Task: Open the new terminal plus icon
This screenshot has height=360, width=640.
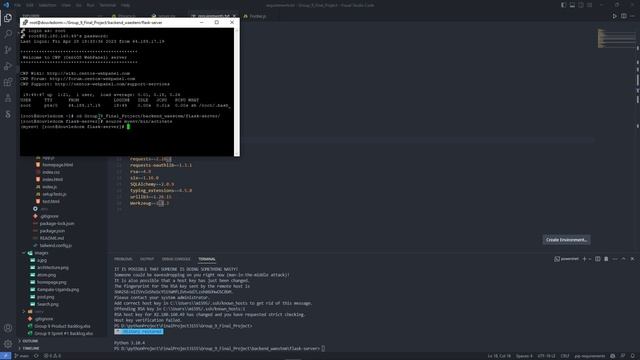Action: pyautogui.click(x=584, y=259)
